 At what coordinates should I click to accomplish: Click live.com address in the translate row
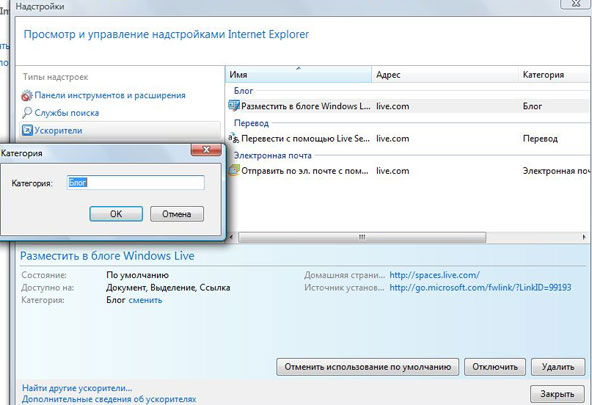point(393,139)
